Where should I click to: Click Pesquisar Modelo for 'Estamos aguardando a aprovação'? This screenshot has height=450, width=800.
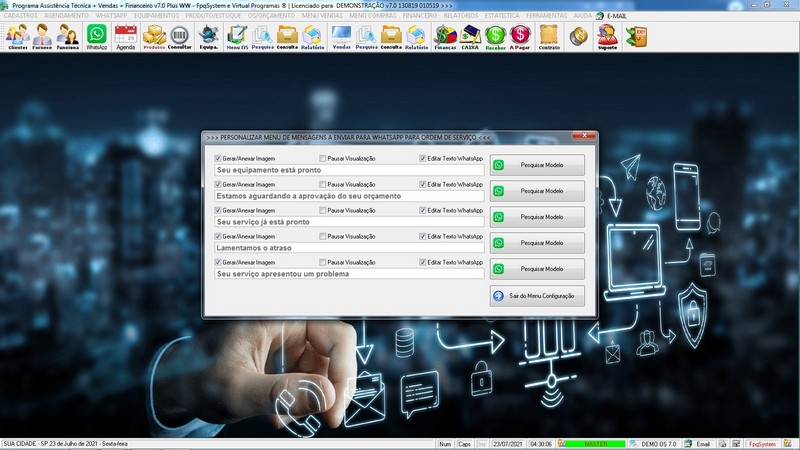[537, 191]
